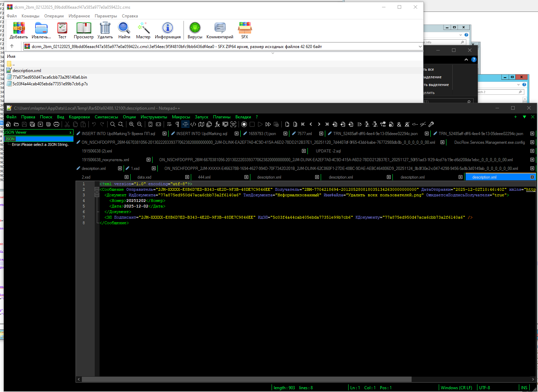Image resolution: width=538 pixels, height=392 pixels.
Task: Click the Open file icon in Notepad++
Action: click(x=16, y=124)
